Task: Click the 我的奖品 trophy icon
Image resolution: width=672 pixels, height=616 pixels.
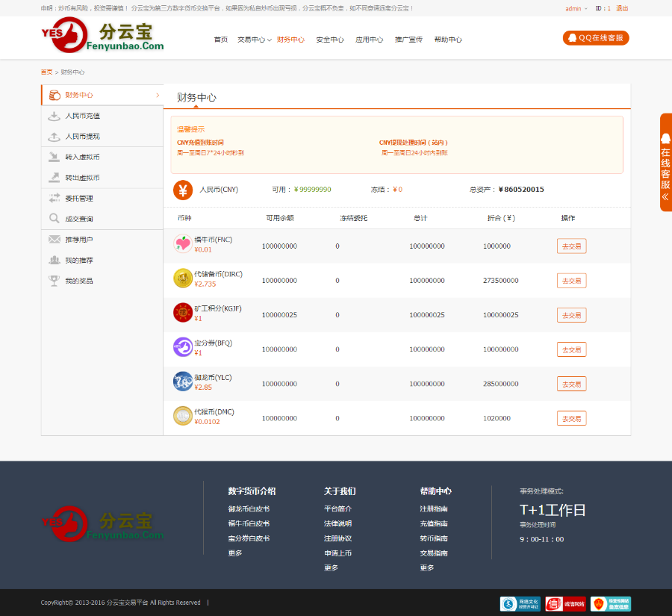Action: pos(54,281)
